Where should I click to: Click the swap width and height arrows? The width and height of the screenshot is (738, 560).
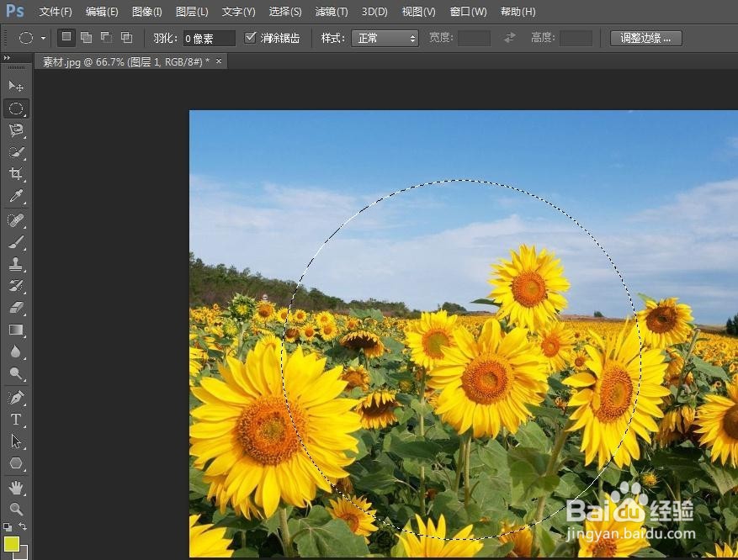point(510,38)
